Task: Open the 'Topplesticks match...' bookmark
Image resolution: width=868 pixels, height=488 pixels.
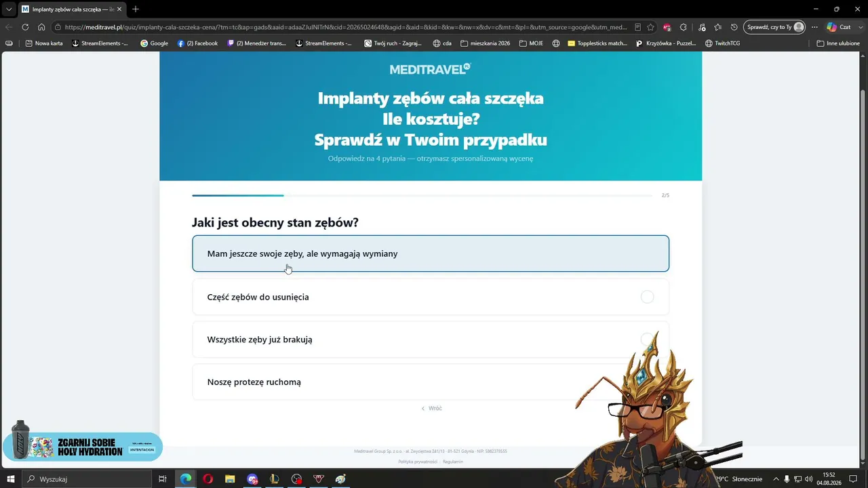Action: coord(597,43)
